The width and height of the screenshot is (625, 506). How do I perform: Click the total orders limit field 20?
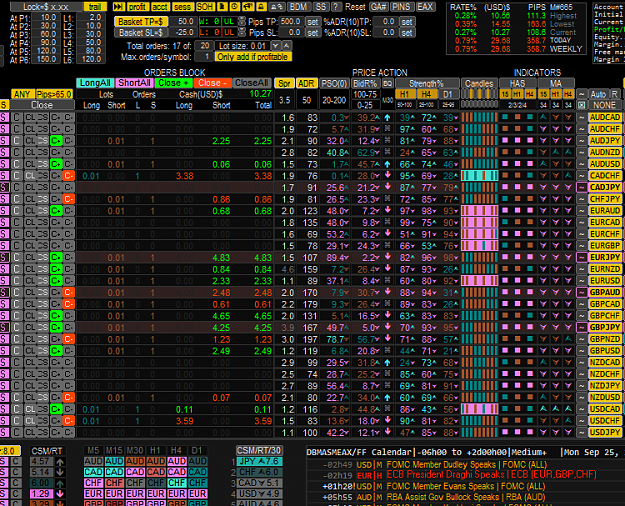(204, 46)
